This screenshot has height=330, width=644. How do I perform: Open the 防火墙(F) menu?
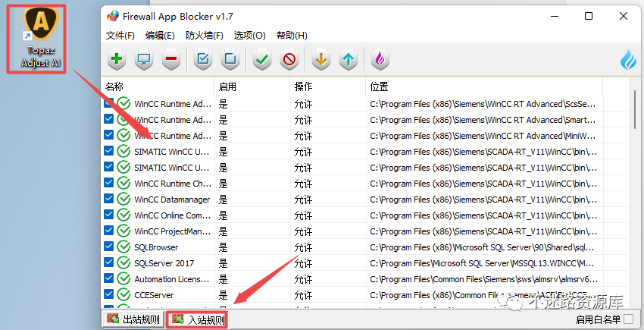pos(204,36)
